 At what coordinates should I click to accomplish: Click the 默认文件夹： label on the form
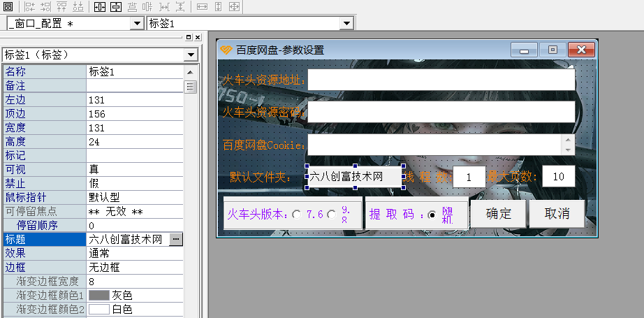point(261,177)
